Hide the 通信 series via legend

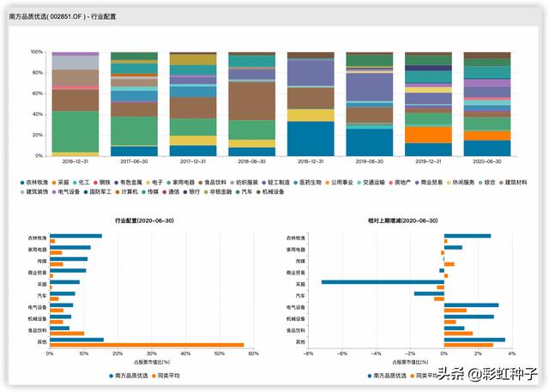point(171,192)
